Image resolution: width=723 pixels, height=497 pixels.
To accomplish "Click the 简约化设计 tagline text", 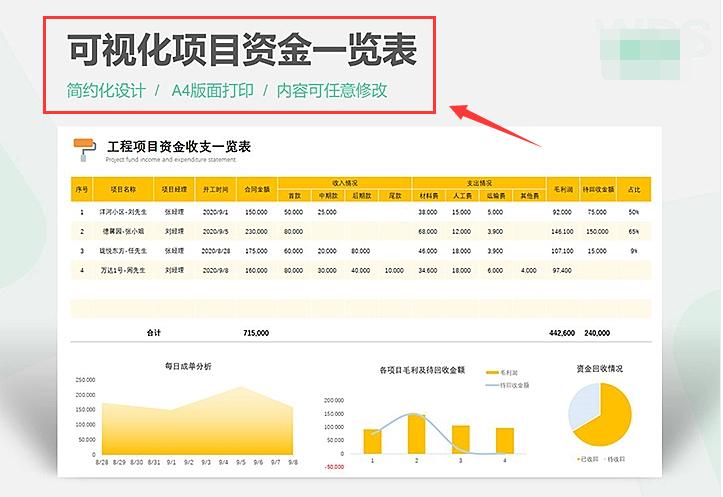I will point(106,90).
